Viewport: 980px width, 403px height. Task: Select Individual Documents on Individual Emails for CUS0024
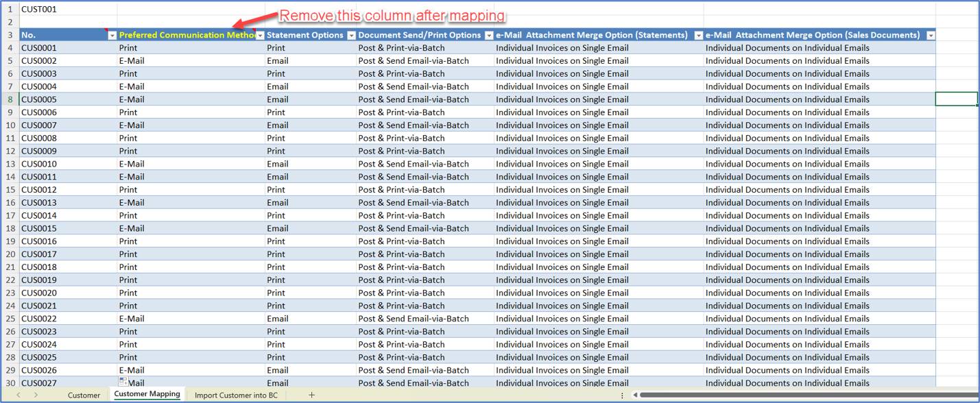(820, 345)
